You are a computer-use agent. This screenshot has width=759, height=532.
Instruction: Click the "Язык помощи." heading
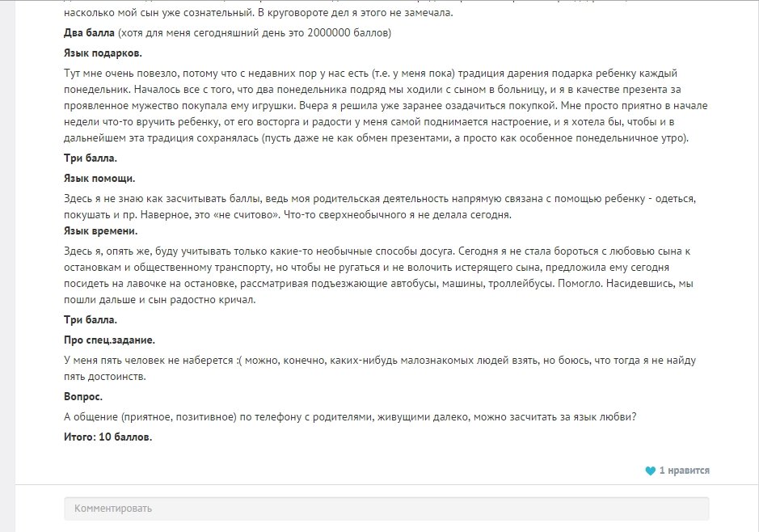99,178
